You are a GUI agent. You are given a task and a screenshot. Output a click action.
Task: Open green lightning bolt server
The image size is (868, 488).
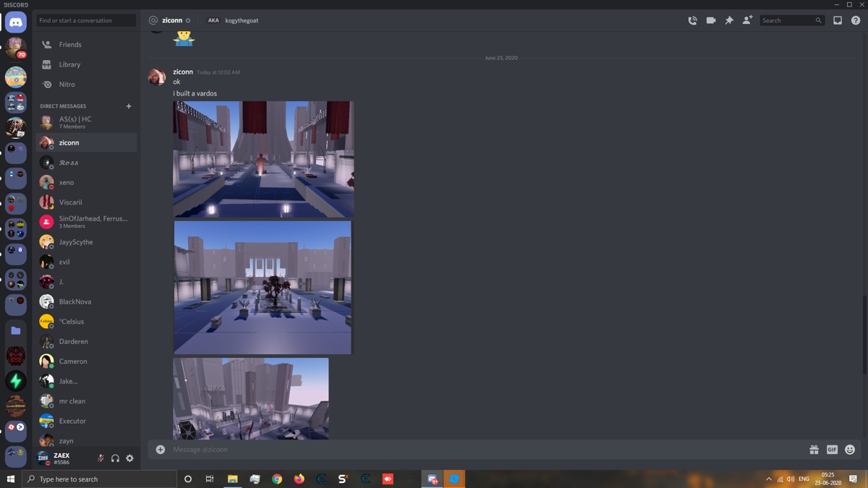[x=16, y=381]
